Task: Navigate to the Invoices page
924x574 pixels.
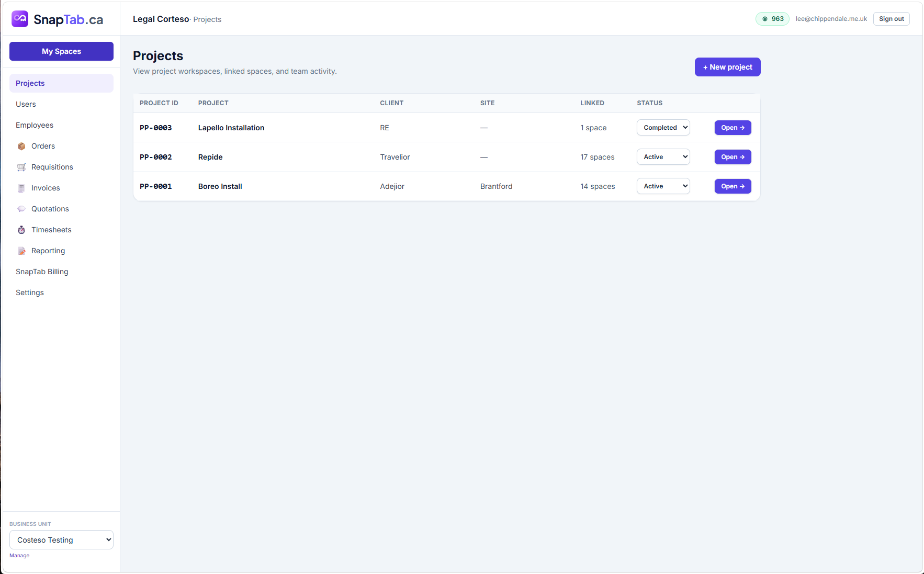Action: pyautogui.click(x=61, y=188)
